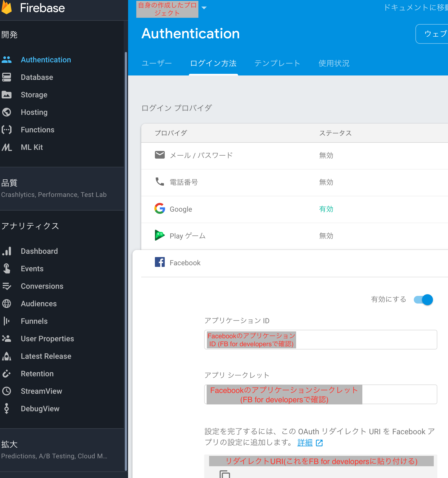Click the phone number provider icon

click(160, 182)
